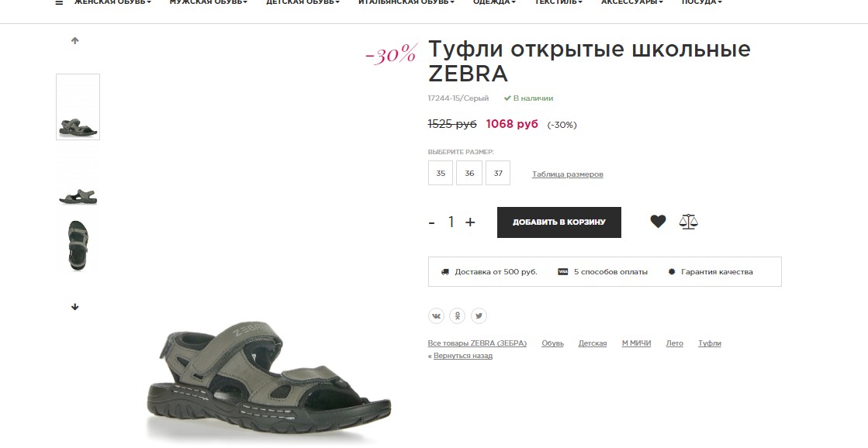Open the hamburger menu icon

coord(59,2)
